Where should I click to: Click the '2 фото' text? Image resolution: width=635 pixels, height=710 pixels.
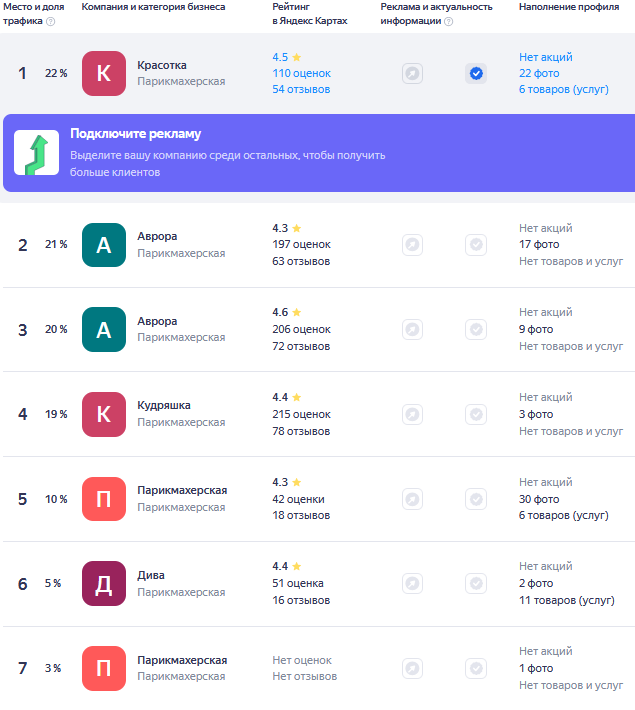(536, 583)
